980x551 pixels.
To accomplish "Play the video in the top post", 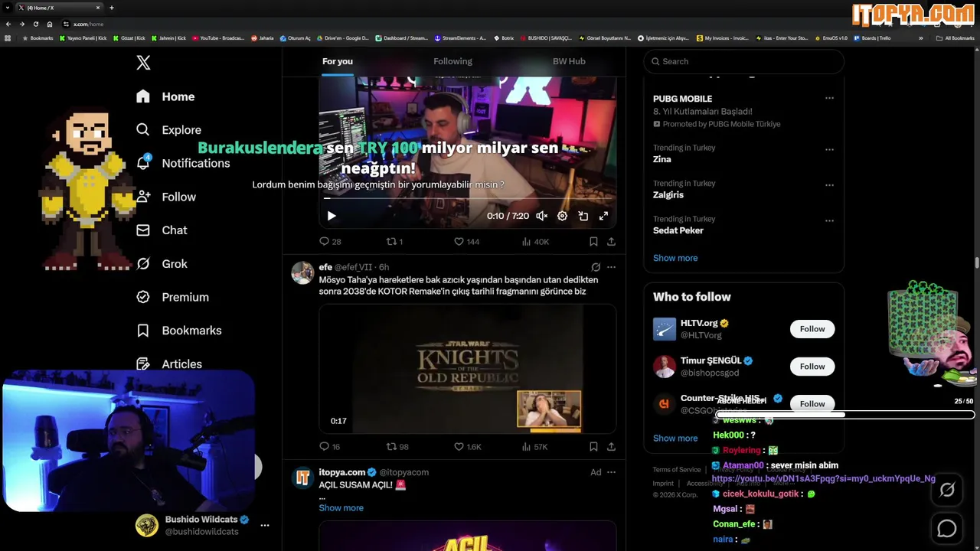I will (x=332, y=216).
